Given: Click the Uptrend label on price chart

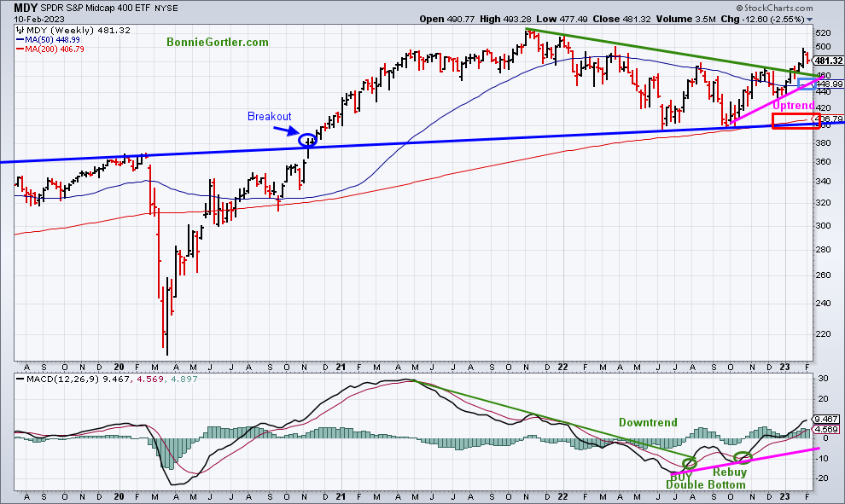Looking at the screenshot, I should point(793,105).
